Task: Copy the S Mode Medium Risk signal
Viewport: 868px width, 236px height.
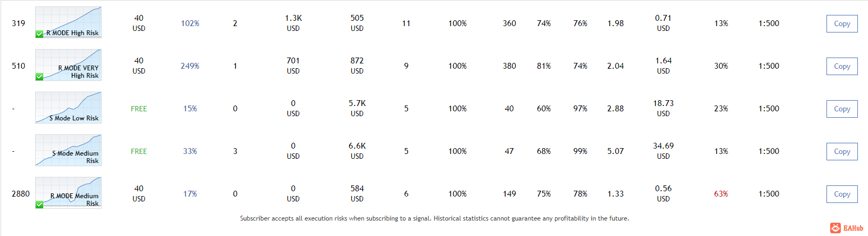Action: point(842,151)
